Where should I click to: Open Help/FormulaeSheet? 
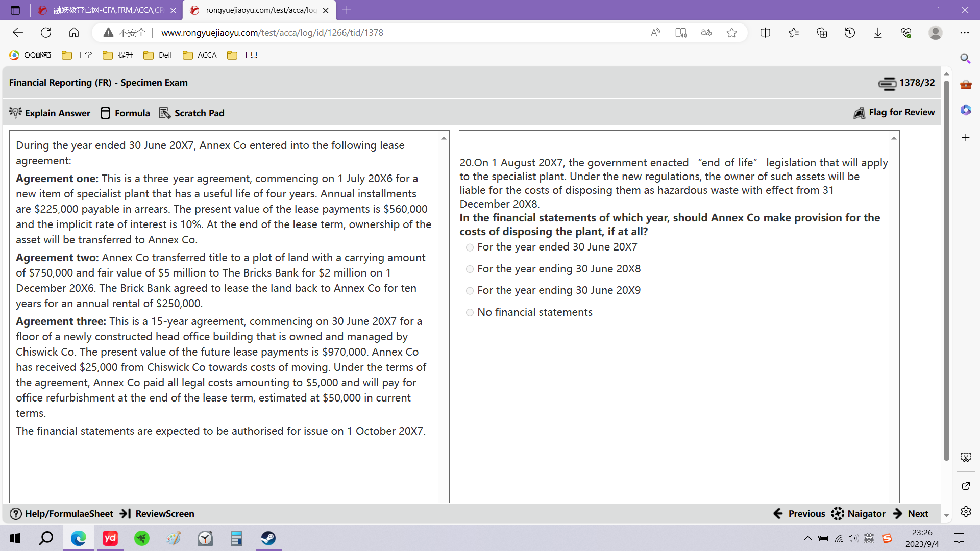pyautogui.click(x=61, y=514)
